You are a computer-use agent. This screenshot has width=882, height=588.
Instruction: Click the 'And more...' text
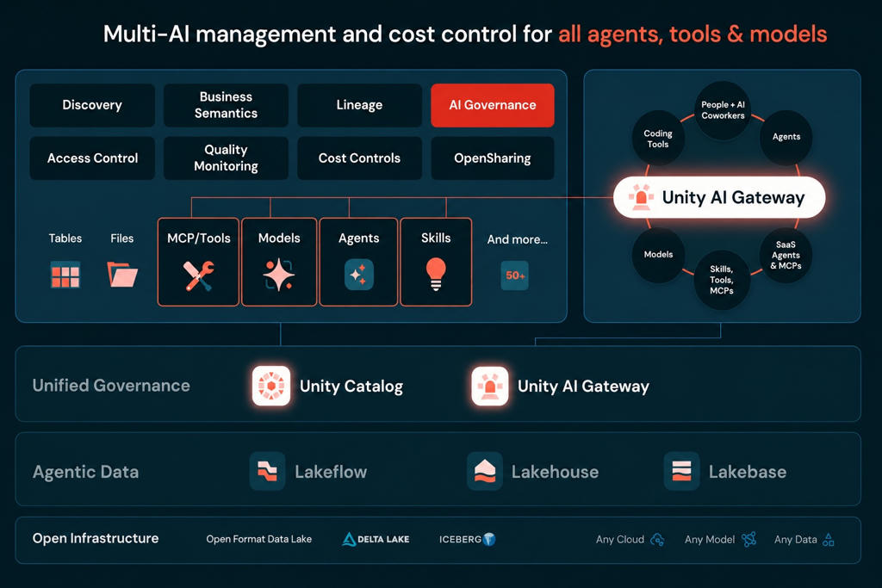coord(518,239)
